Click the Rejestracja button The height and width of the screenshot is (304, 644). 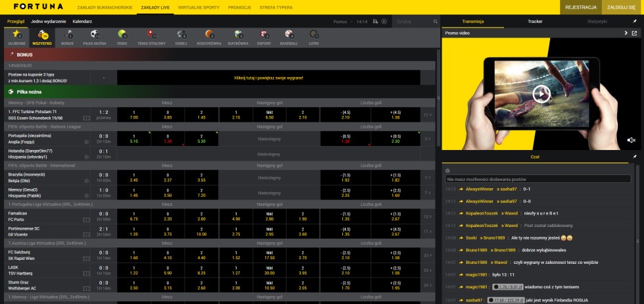click(581, 7)
